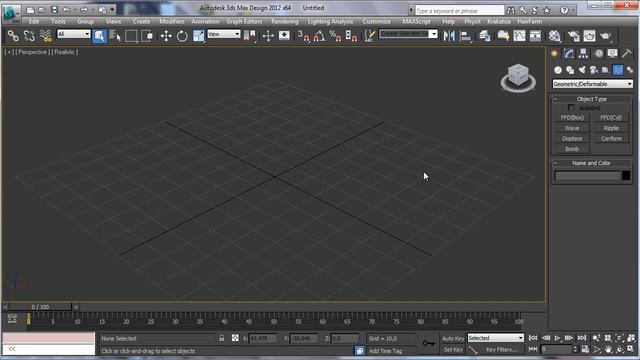Open Select by Name dialog
640x360 pixels.
coord(116,36)
